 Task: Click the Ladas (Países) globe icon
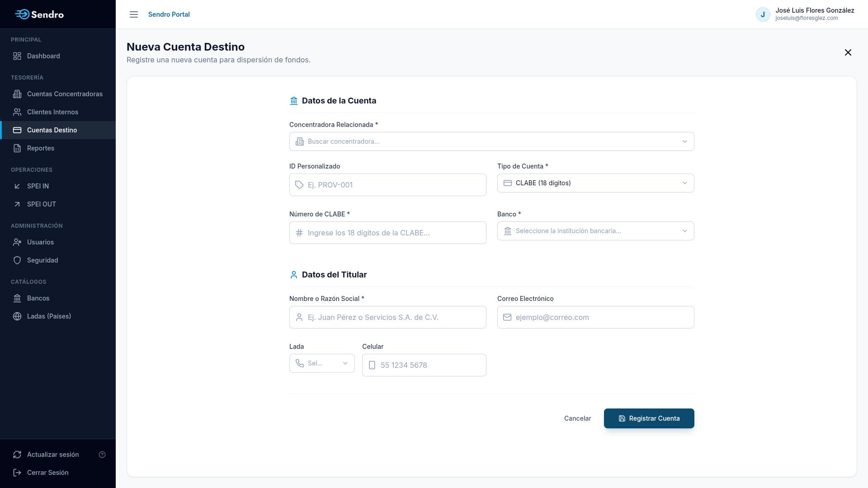(x=17, y=316)
